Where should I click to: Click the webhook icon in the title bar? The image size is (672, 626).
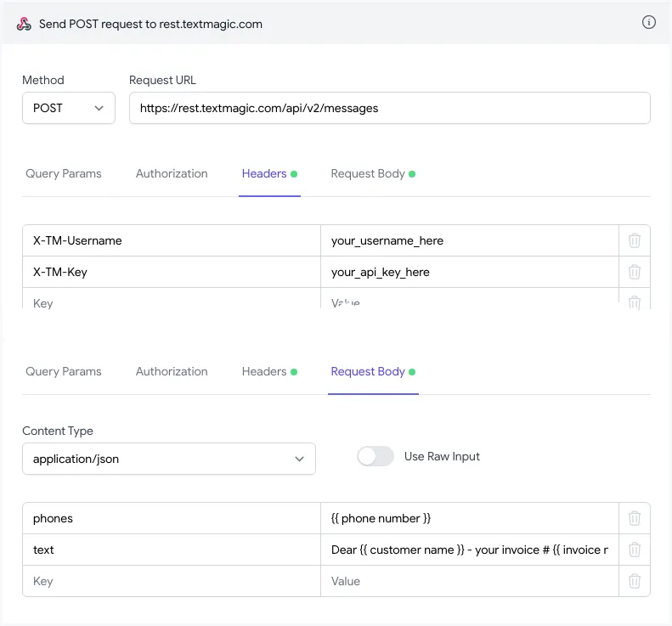coord(24,24)
